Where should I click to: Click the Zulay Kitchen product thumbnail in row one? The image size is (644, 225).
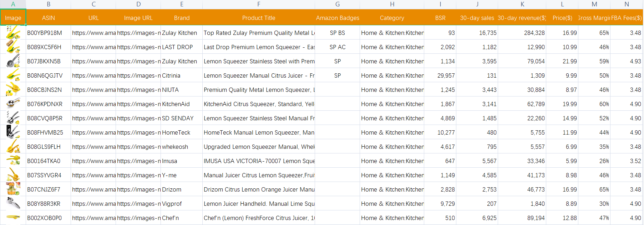[x=13, y=32]
